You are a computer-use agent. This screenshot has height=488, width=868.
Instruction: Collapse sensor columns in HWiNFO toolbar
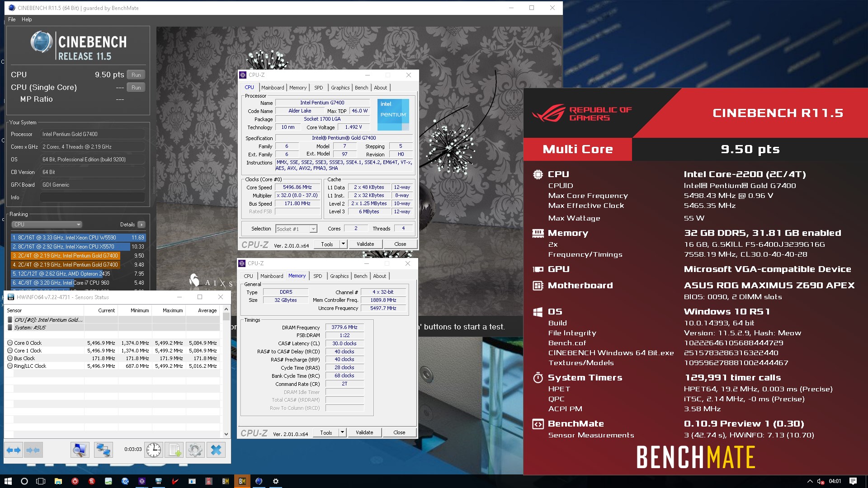(33, 450)
